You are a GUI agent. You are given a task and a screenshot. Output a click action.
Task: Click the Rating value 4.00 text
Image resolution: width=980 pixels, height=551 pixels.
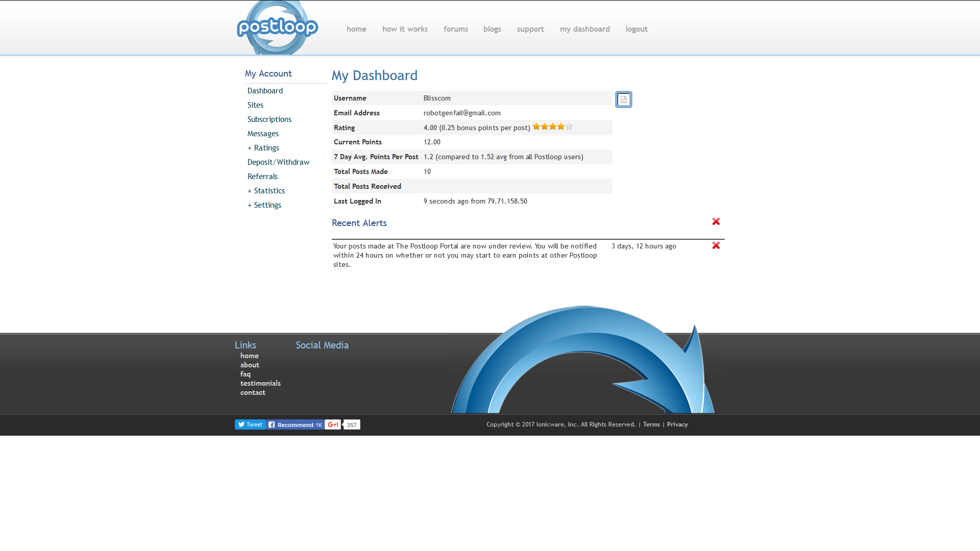click(477, 128)
